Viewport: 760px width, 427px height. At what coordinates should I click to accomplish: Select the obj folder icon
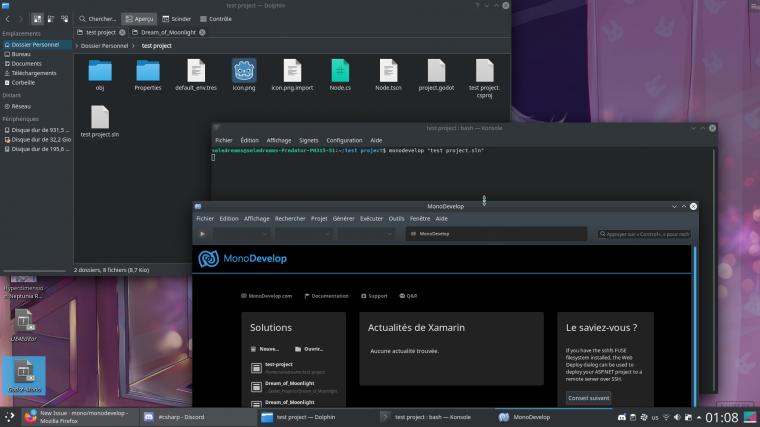click(x=100, y=71)
